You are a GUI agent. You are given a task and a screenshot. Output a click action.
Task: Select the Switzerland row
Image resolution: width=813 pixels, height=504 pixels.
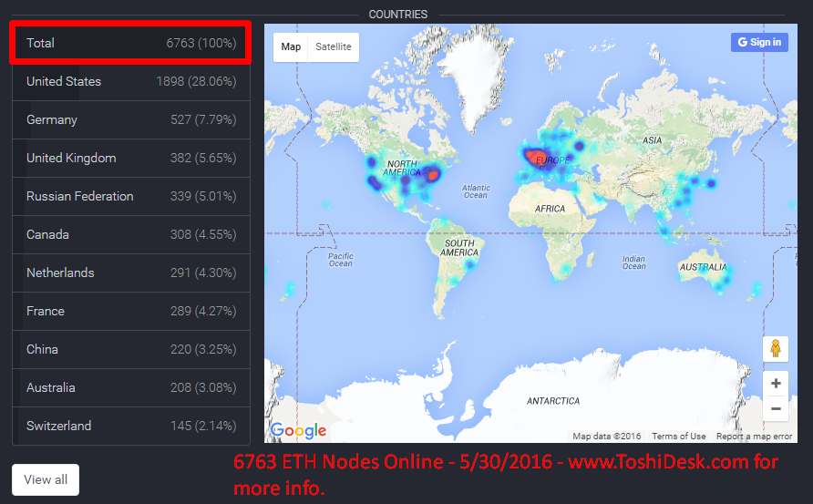click(131, 427)
